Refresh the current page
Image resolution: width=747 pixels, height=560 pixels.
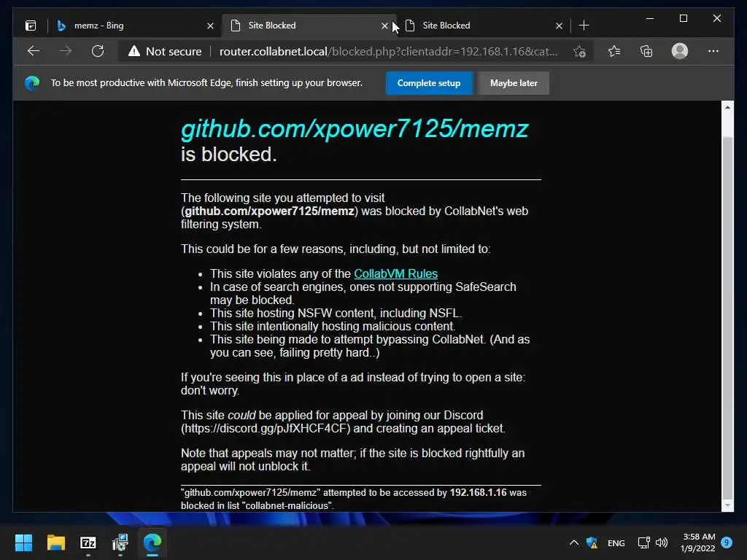click(98, 51)
